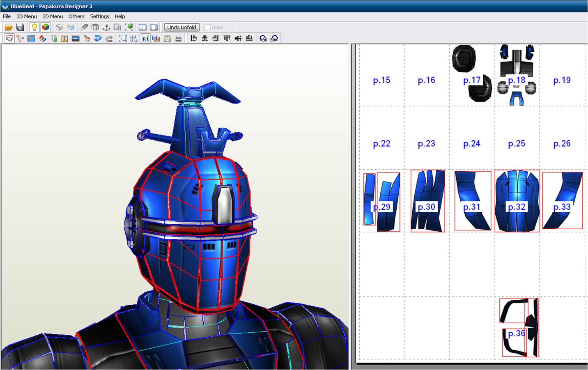Select the orange T text tool
The height and width of the screenshot is (370, 588).
point(64,39)
